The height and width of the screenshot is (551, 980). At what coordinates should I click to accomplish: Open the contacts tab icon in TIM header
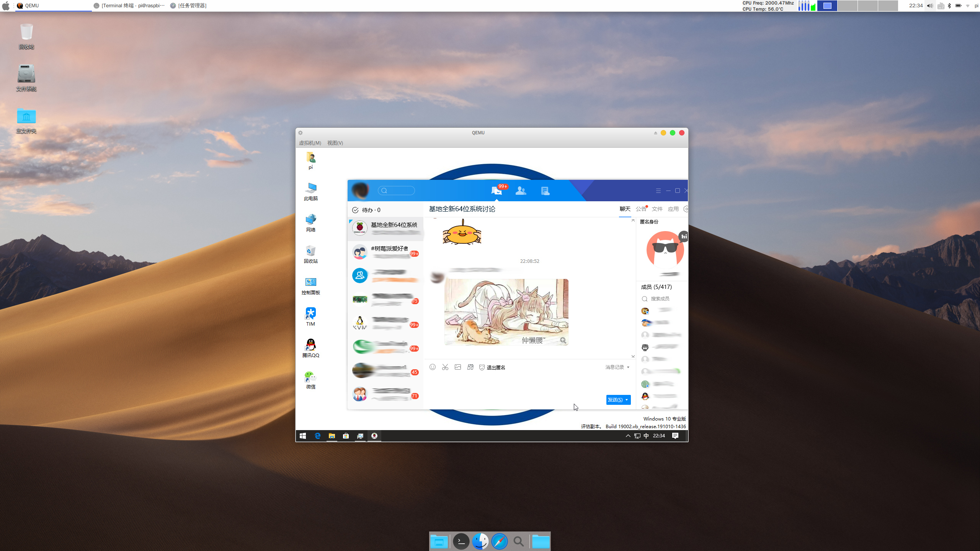521,191
